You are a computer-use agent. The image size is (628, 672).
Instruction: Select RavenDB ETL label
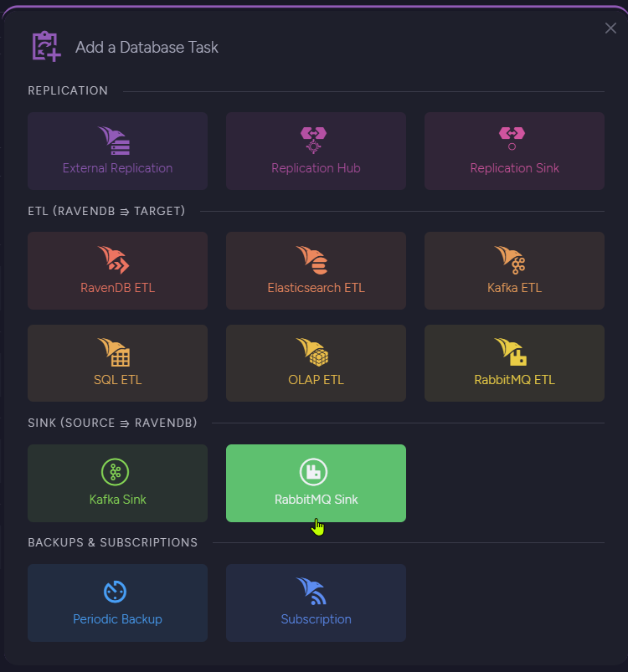point(117,288)
